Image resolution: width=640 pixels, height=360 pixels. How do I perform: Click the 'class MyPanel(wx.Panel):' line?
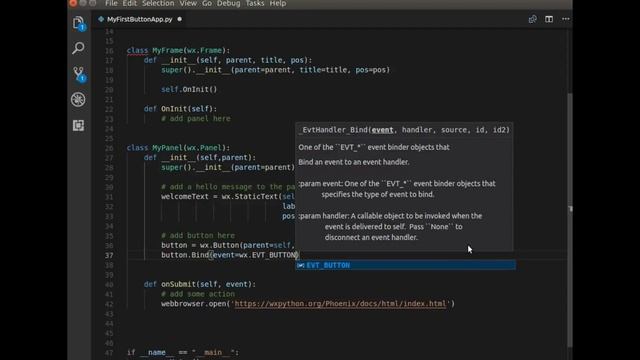178,148
